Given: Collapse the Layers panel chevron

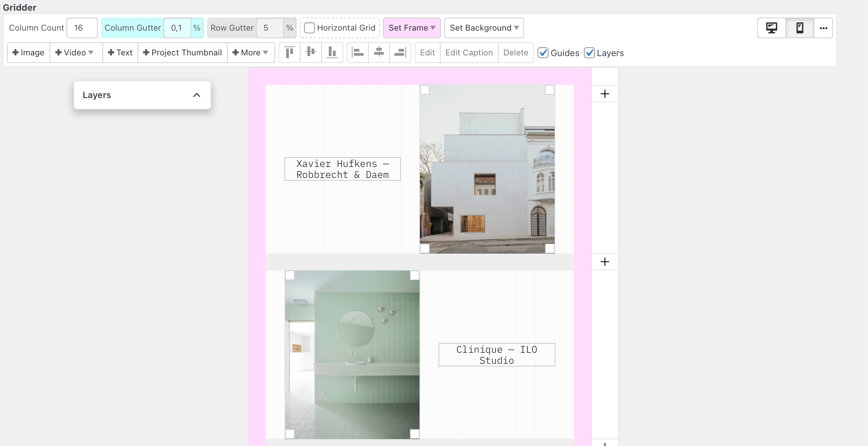Looking at the screenshot, I should pos(197,95).
